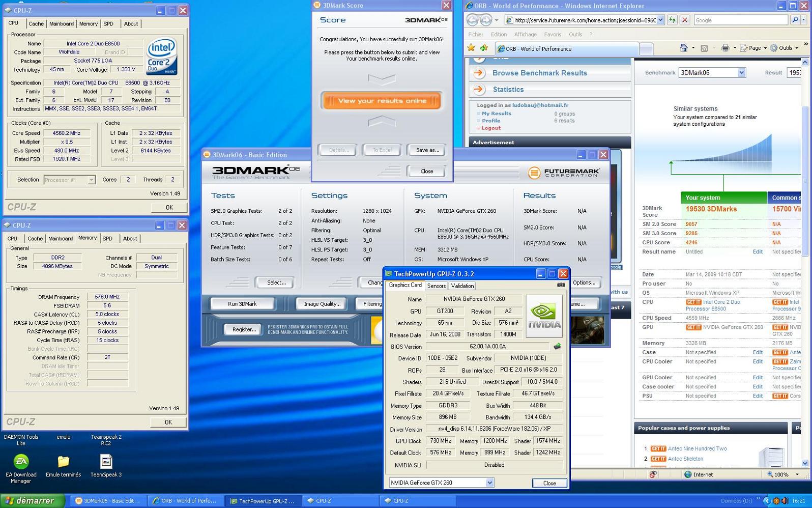Click the IE Home icon
Screen dimensions: 812x508
(x=684, y=48)
